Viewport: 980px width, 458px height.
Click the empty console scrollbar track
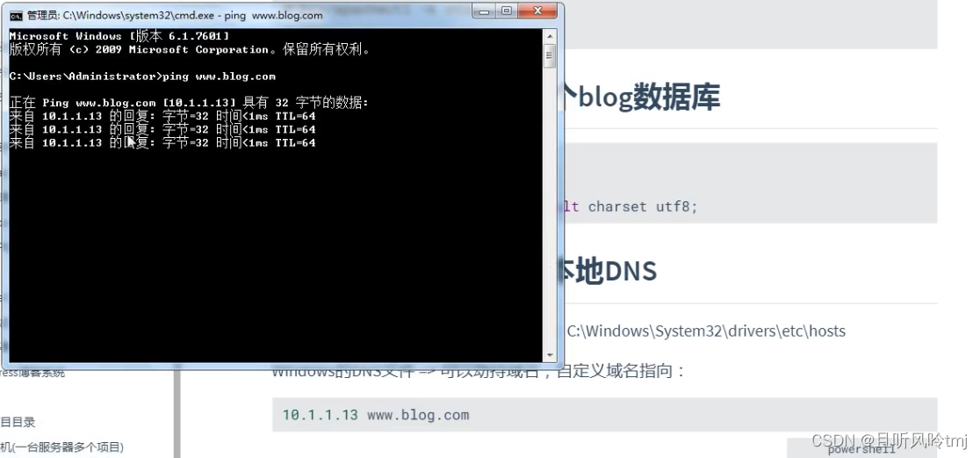(550, 207)
